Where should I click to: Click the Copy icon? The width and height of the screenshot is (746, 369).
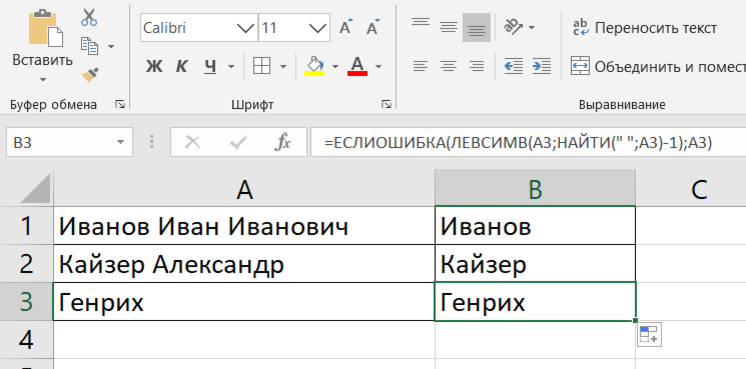tap(89, 46)
